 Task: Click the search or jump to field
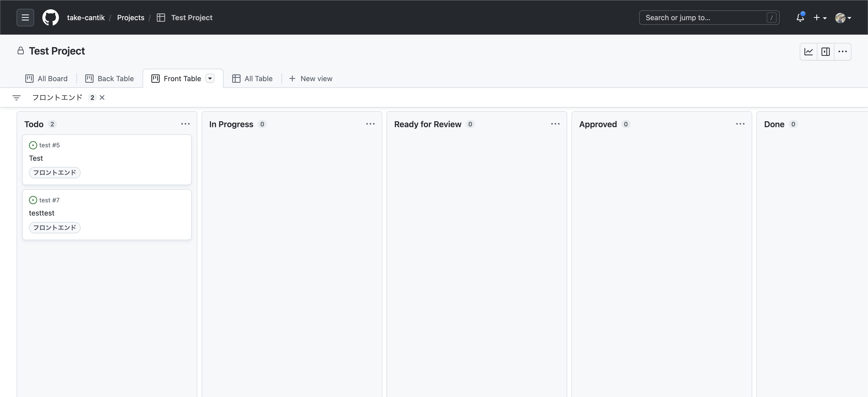click(x=708, y=18)
